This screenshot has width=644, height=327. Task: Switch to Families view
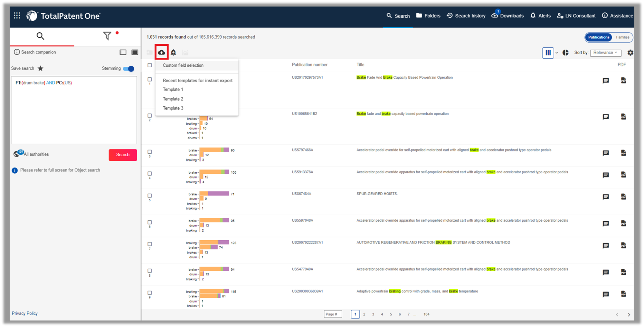coord(622,37)
